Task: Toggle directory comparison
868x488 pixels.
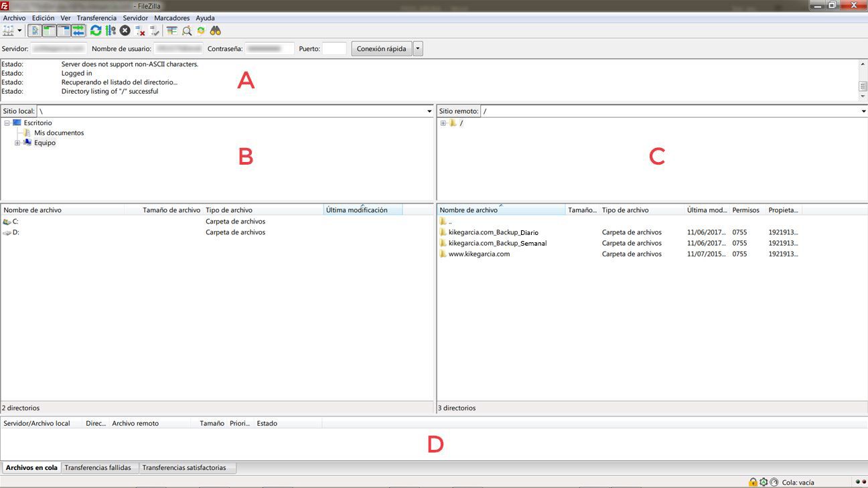Action: [187, 30]
